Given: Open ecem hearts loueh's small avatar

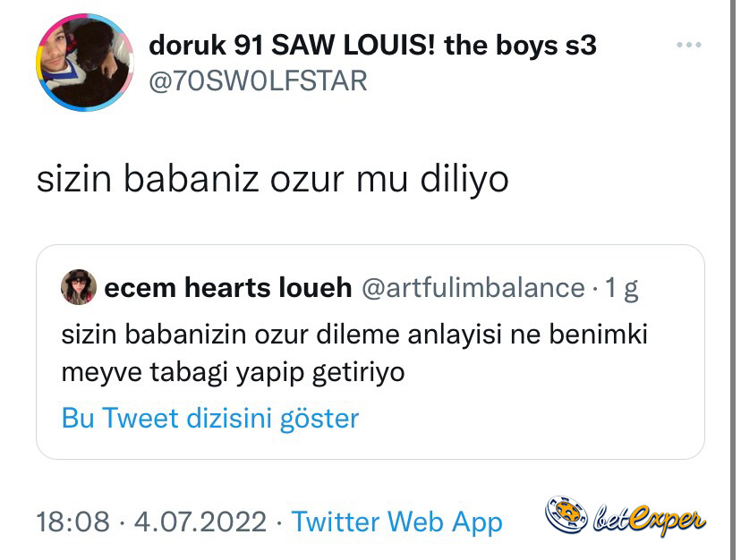Looking at the screenshot, I should click(79, 287).
